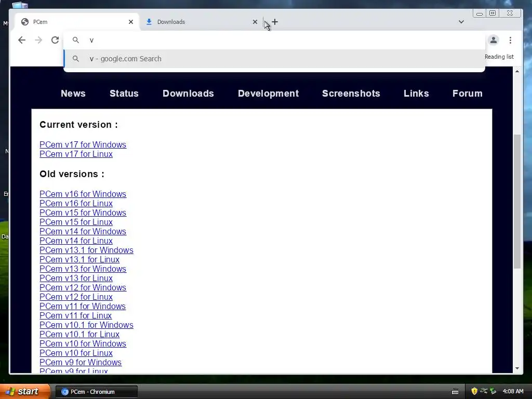The width and height of the screenshot is (532, 399).
Task: Open the Chromium three-dot menu
Action: [x=510, y=40]
